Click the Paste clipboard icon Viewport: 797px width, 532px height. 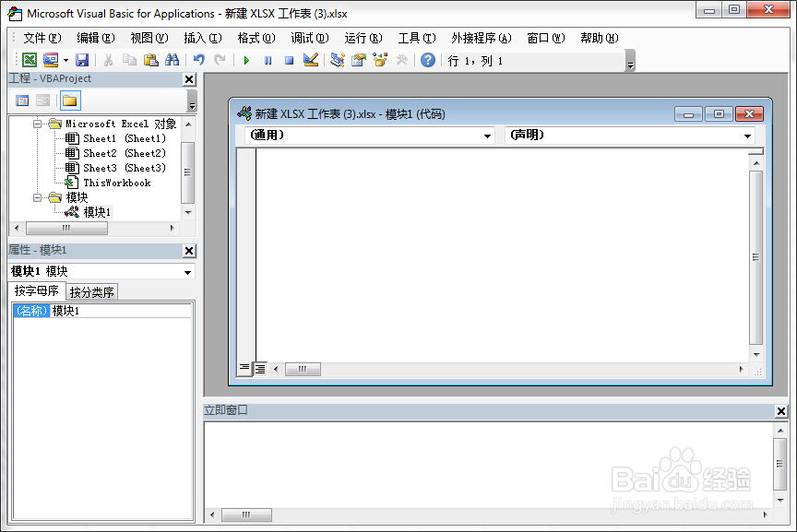[151, 60]
